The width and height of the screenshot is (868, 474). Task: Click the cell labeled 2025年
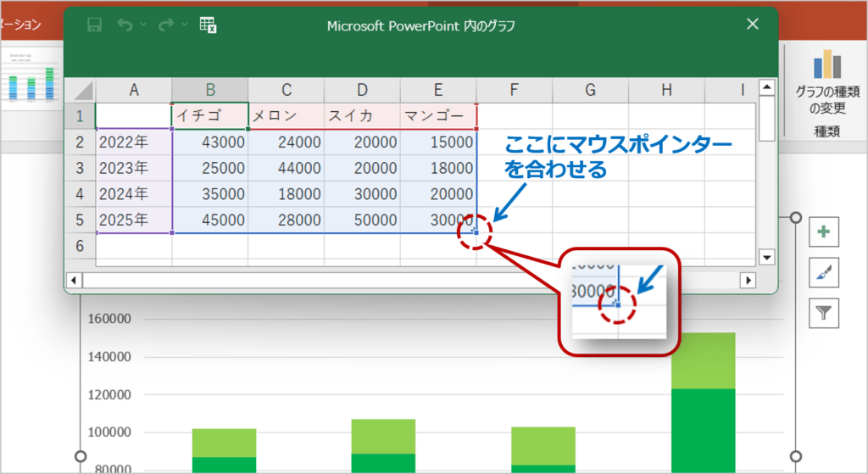pos(133,220)
